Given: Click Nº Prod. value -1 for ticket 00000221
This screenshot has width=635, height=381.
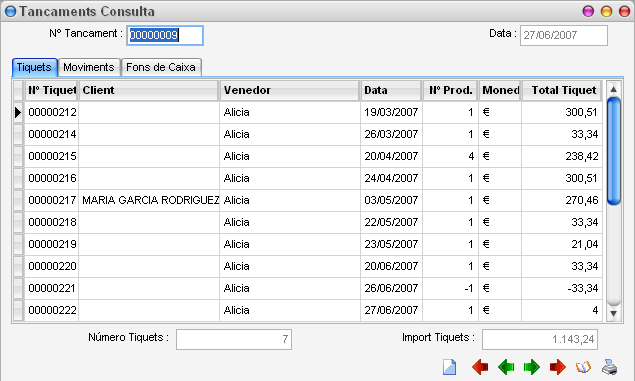Looking at the screenshot, I should tap(469, 288).
